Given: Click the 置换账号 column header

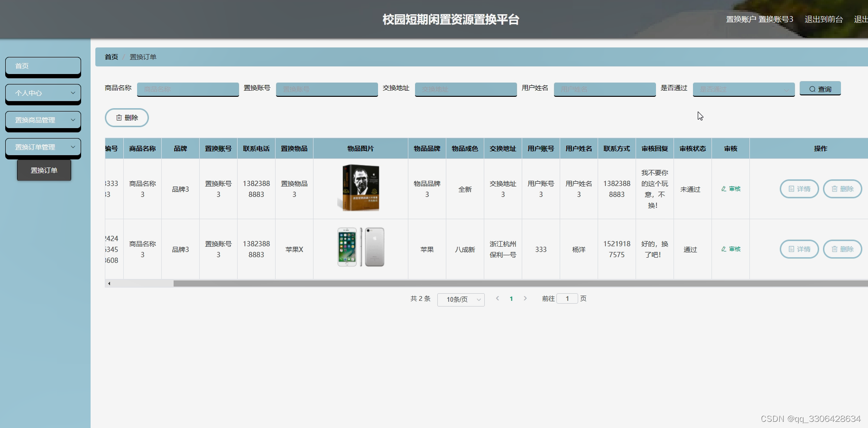Looking at the screenshot, I should [x=218, y=149].
